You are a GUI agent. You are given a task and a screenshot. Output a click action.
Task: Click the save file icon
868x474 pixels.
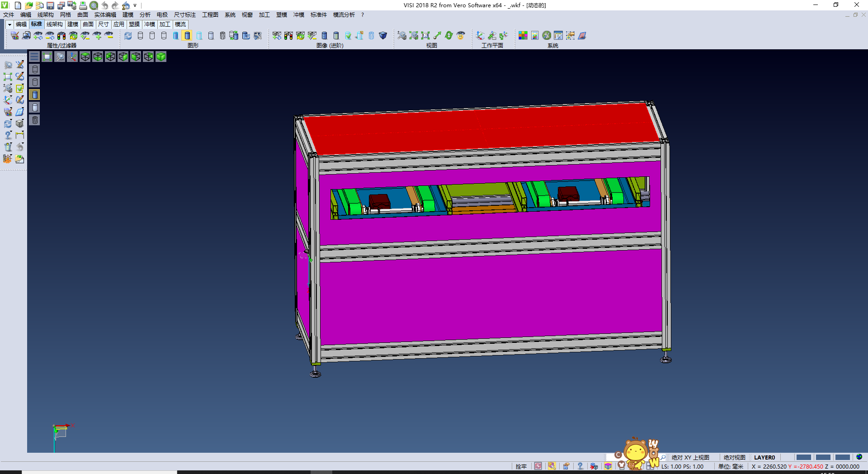click(x=50, y=5)
